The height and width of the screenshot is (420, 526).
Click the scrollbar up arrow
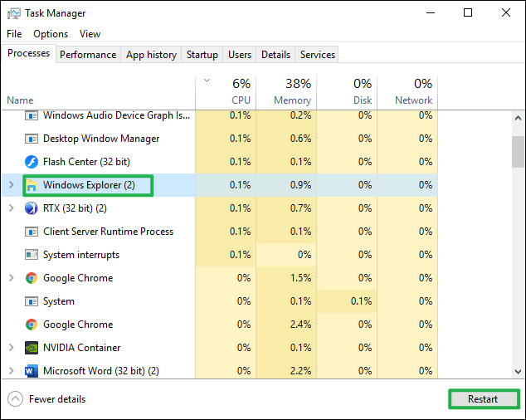click(518, 118)
